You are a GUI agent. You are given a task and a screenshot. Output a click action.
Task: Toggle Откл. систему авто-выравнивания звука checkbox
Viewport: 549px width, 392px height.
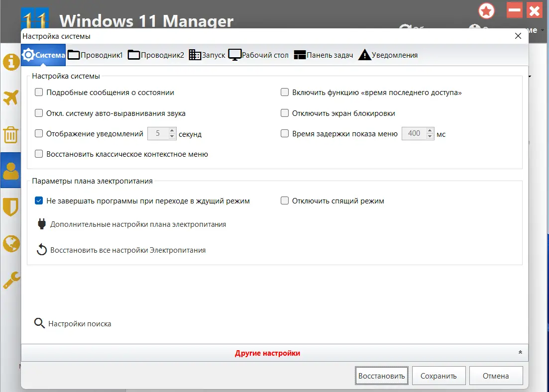pos(39,113)
